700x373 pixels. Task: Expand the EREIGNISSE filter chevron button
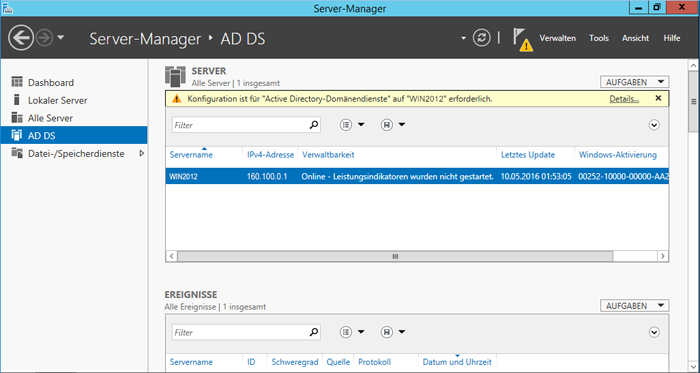pos(654,332)
